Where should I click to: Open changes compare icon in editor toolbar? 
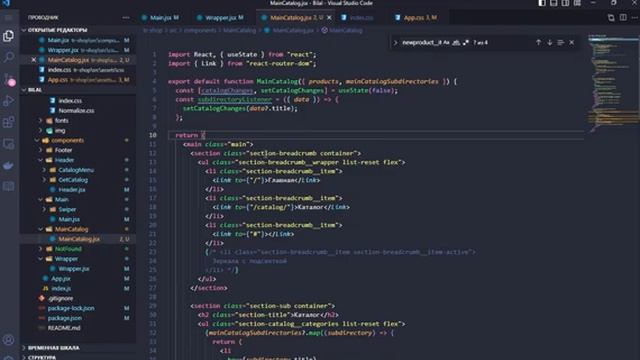pyautogui.click(x=611, y=18)
